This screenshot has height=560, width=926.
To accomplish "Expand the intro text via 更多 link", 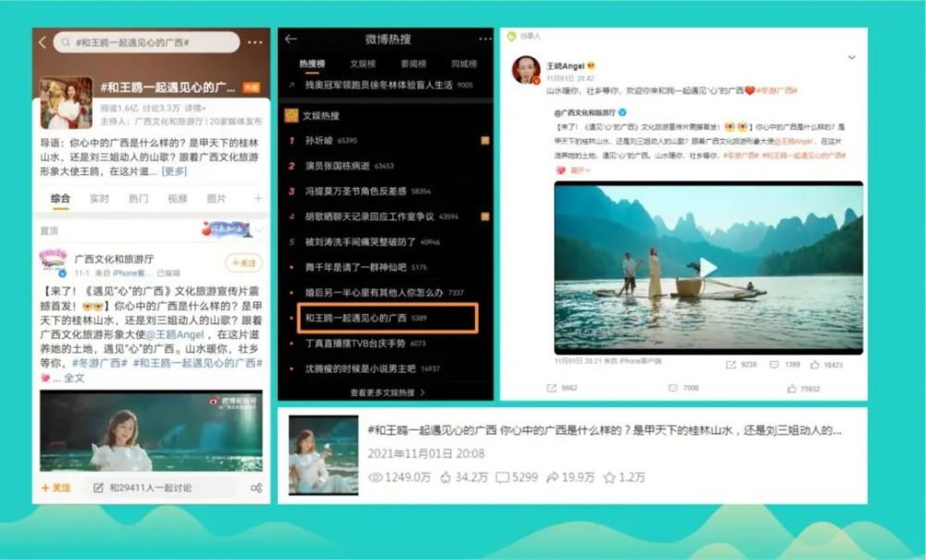I will [x=174, y=171].
